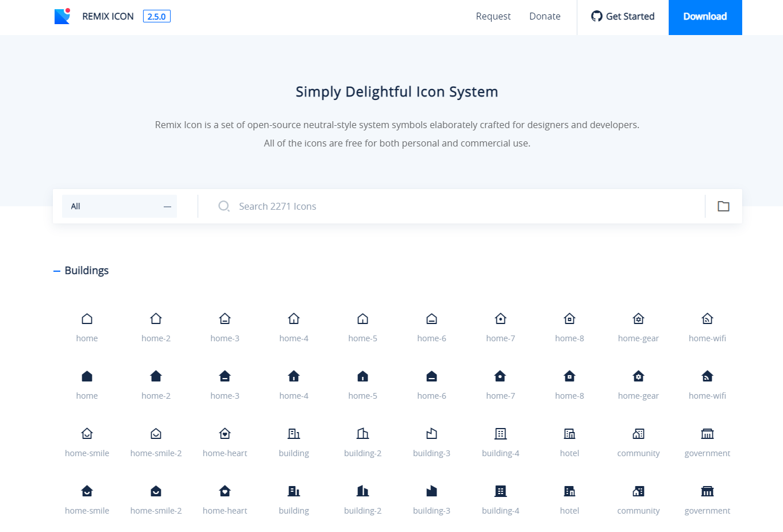Select the outlined home-8 icon
The image size is (783, 532).
pos(569,319)
